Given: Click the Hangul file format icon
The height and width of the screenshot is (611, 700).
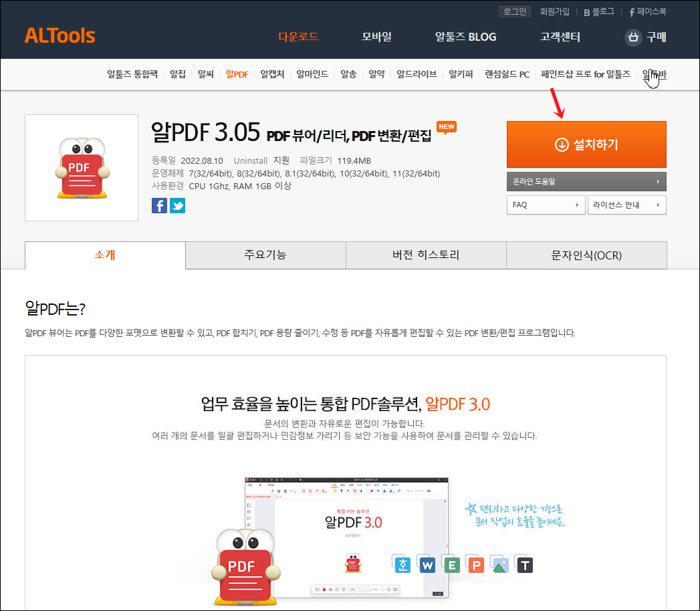Looking at the screenshot, I should click(x=402, y=565).
